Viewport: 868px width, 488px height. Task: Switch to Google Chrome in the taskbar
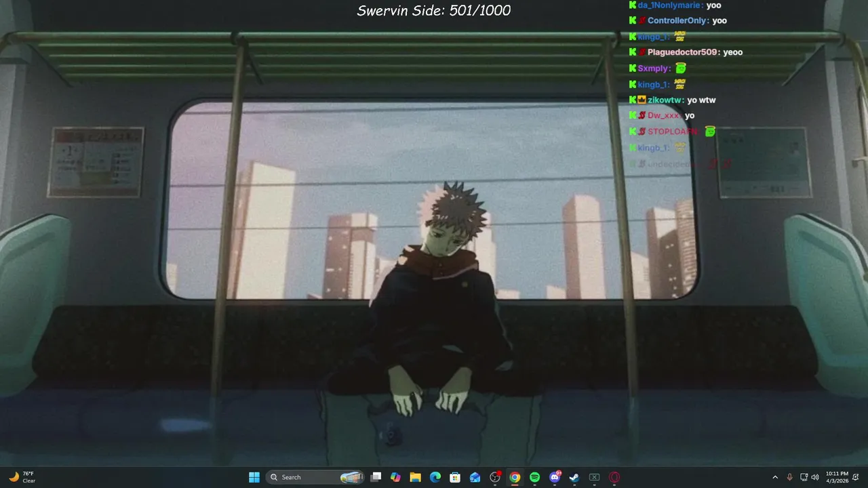(x=515, y=477)
